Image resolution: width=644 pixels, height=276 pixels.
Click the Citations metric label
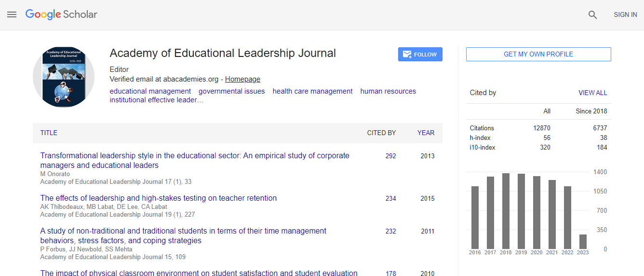point(482,128)
